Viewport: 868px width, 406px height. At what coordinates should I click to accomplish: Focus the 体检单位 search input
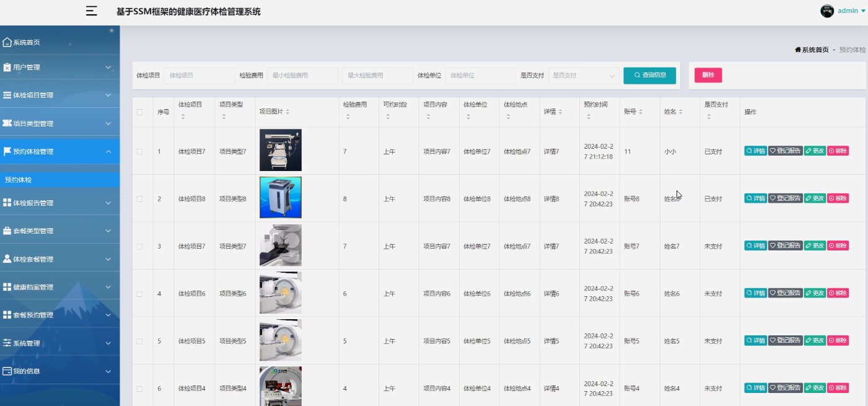(481, 76)
